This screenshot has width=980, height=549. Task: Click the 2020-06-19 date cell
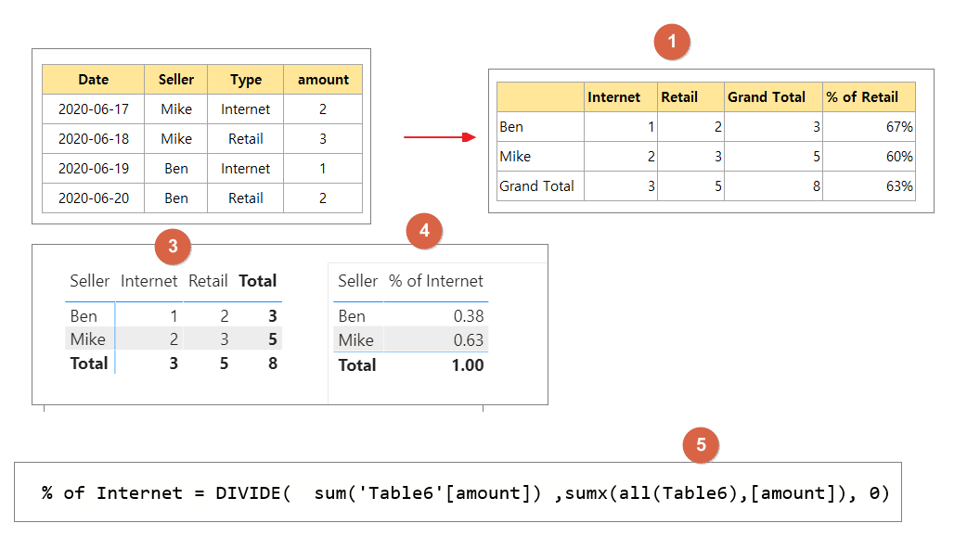(x=93, y=169)
